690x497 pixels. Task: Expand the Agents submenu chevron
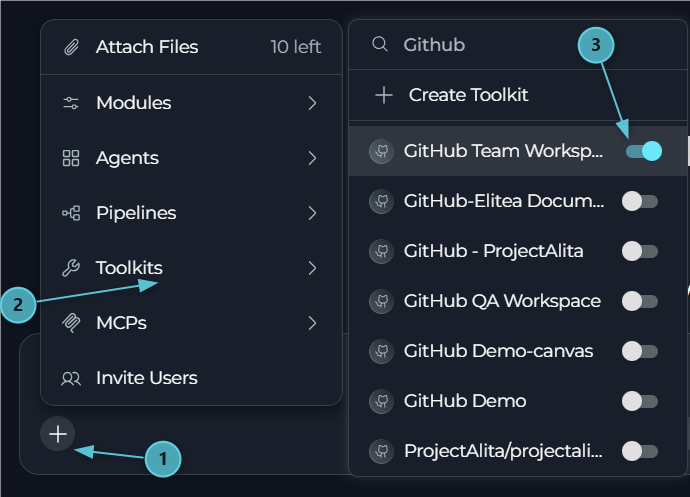tap(312, 158)
